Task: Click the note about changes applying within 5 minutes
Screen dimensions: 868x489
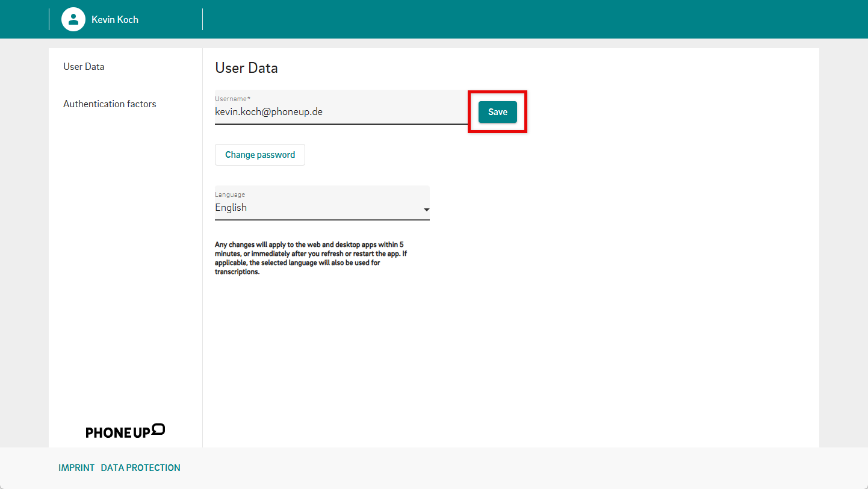Action: [309, 258]
